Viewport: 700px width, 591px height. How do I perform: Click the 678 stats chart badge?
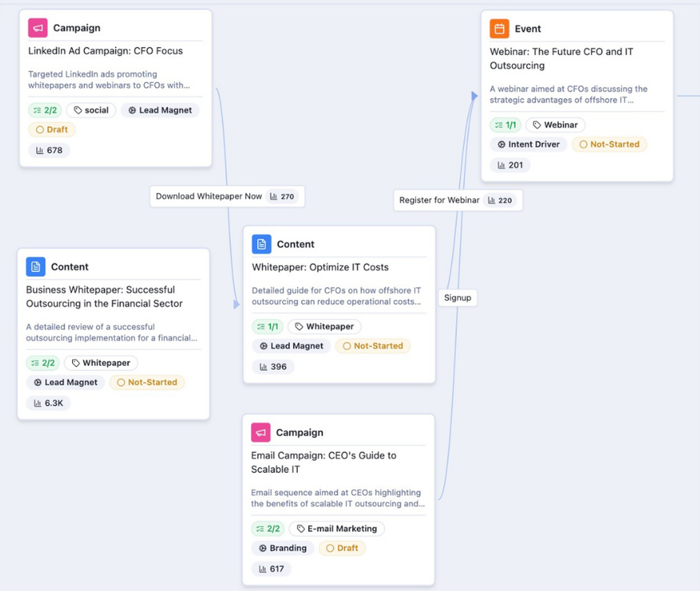[x=49, y=150]
